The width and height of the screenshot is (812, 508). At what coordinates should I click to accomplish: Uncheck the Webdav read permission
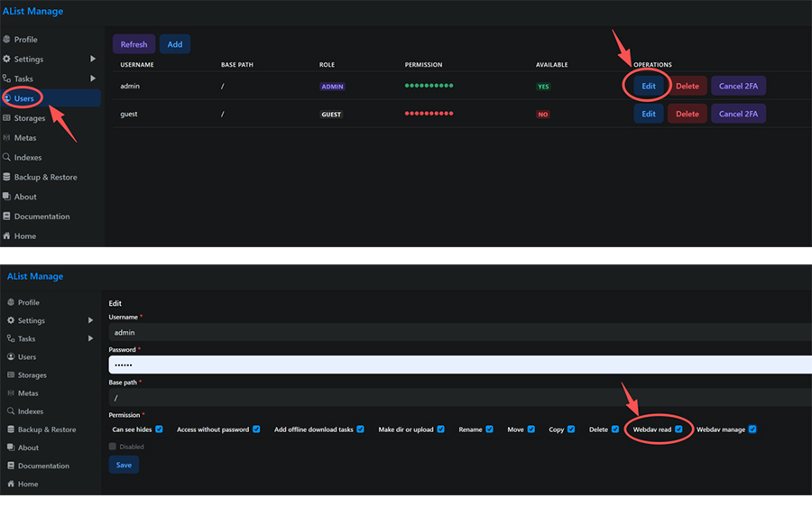click(678, 429)
